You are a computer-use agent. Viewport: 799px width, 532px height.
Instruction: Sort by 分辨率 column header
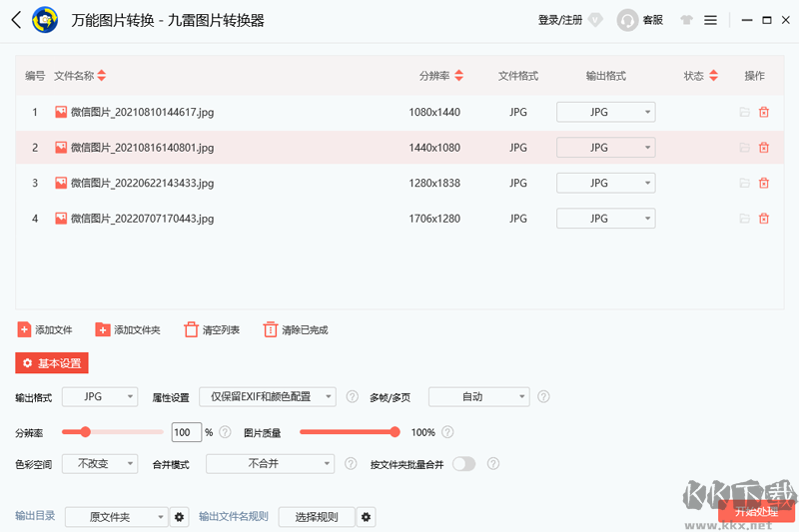(440, 76)
